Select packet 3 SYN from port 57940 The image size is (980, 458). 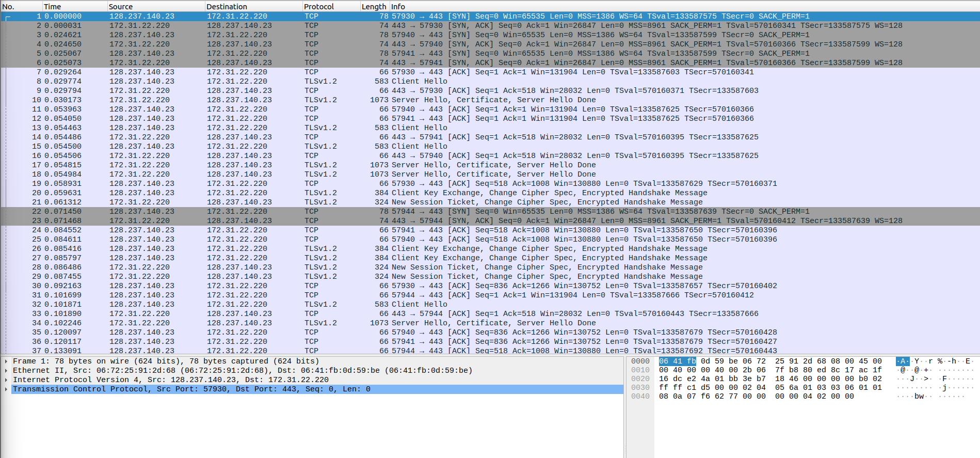point(490,35)
